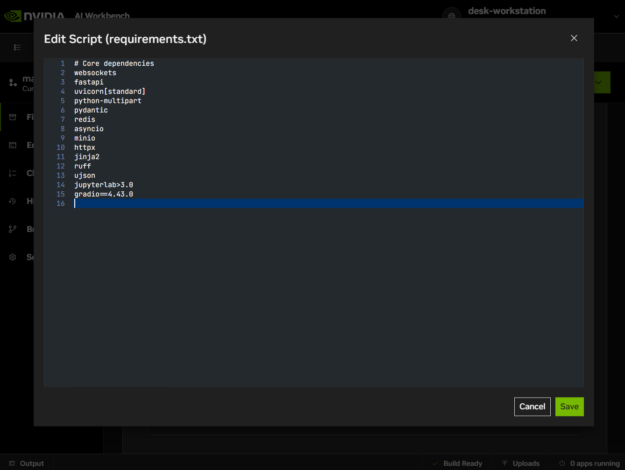Select the checklist sidebar icon

click(x=13, y=173)
